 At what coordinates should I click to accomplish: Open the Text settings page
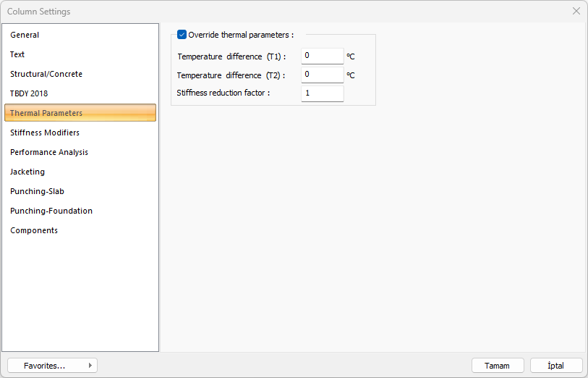tap(17, 54)
